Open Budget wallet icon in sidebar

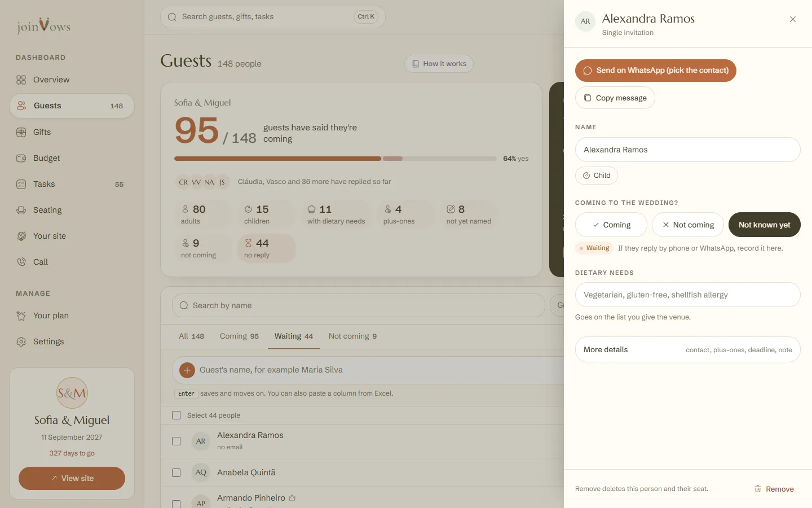[21, 158]
